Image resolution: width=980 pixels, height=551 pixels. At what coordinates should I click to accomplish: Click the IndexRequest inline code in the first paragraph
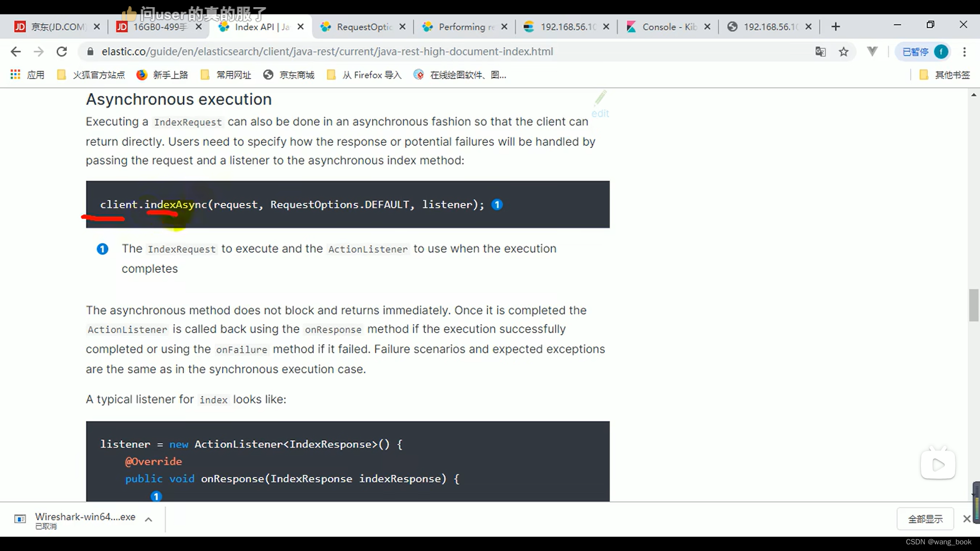(x=188, y=122)
